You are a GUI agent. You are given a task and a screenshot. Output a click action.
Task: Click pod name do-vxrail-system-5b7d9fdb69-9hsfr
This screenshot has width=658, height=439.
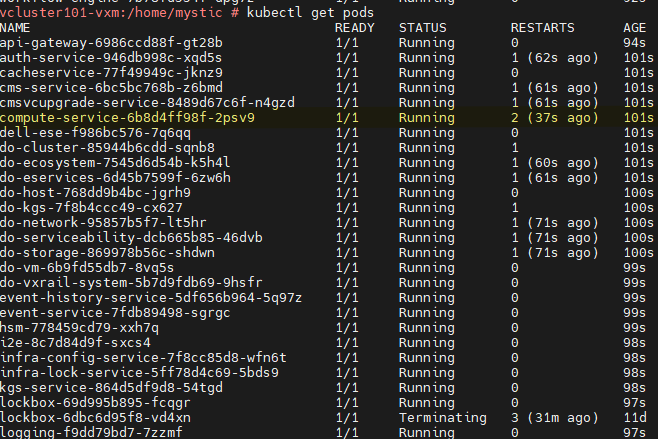pyautogui.click(x=131, y=282)
